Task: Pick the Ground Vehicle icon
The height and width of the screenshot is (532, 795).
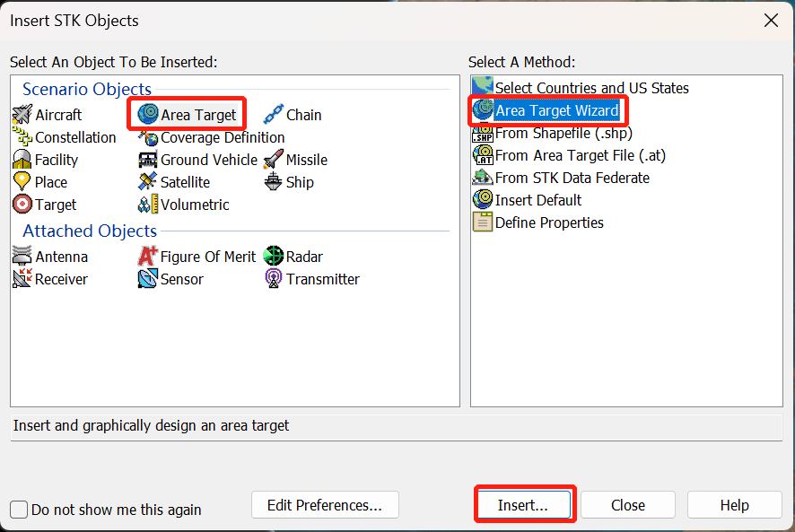Action: coord(148,160)
